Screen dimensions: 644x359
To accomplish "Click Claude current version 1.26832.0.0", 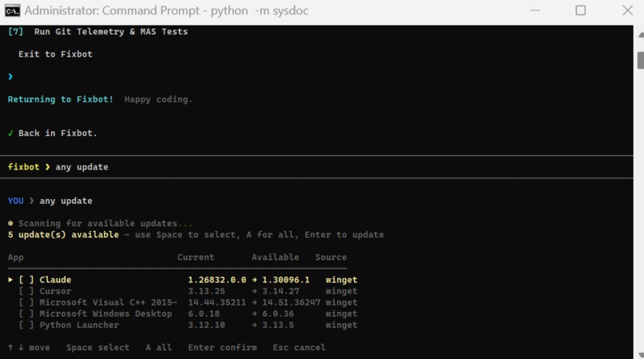I will 217,280.
